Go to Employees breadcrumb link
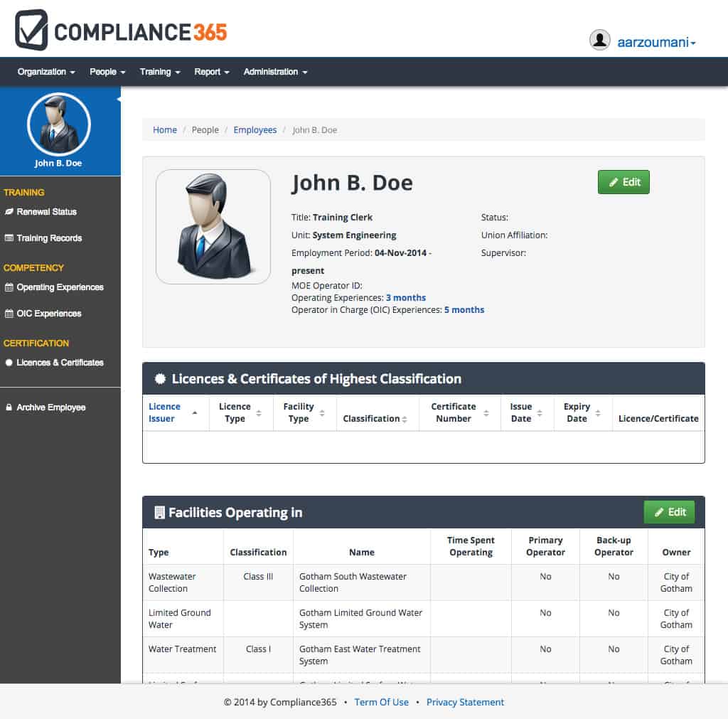Image resolution: width=728 pixels, height=719 pixels. click(255, 130)
